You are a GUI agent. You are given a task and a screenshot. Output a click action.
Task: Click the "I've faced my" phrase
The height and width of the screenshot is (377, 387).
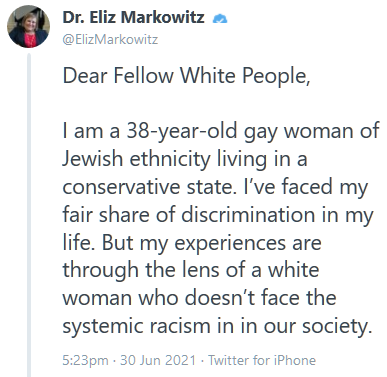[x=306, y=187]
